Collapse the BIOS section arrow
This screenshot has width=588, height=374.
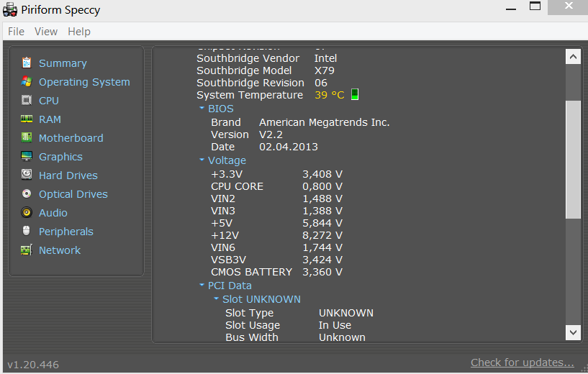[202, 108]
